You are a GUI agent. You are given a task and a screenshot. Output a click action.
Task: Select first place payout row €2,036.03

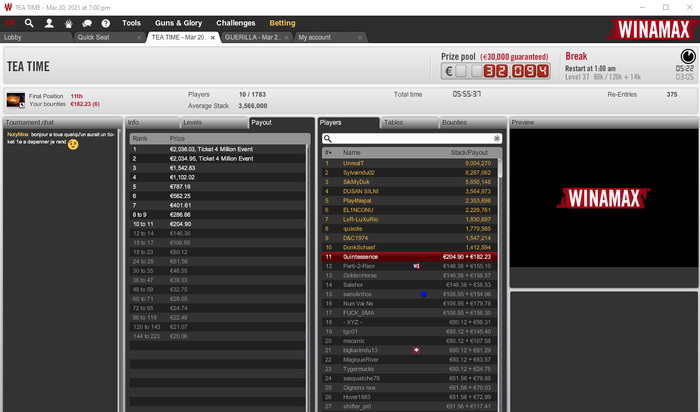pyautogui.click(x=218, y=150)
